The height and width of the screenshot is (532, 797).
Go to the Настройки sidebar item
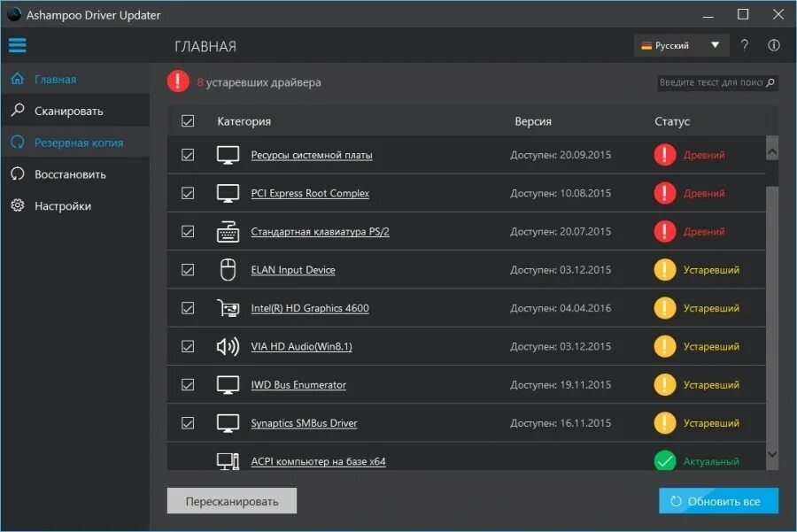click(x=62, y=205)
